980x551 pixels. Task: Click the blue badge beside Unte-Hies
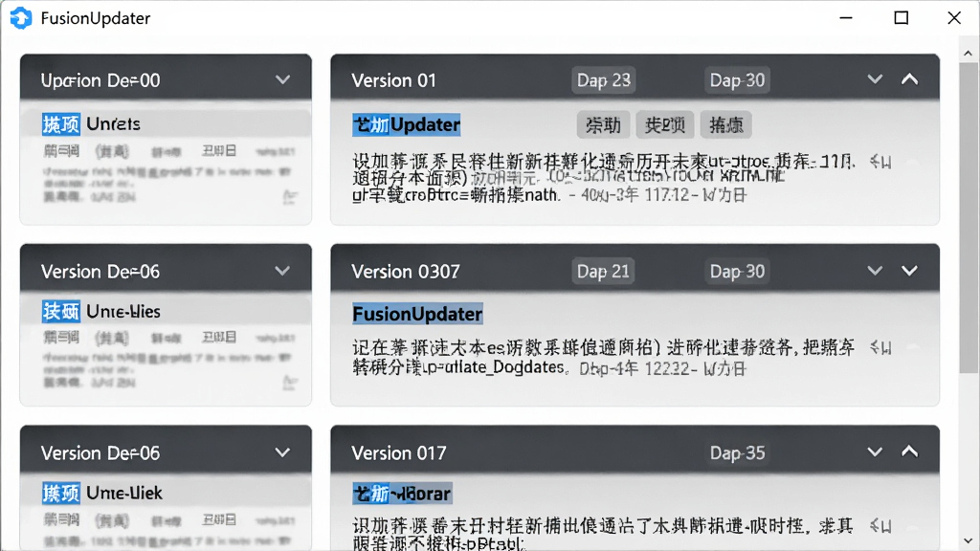(60, 311)
